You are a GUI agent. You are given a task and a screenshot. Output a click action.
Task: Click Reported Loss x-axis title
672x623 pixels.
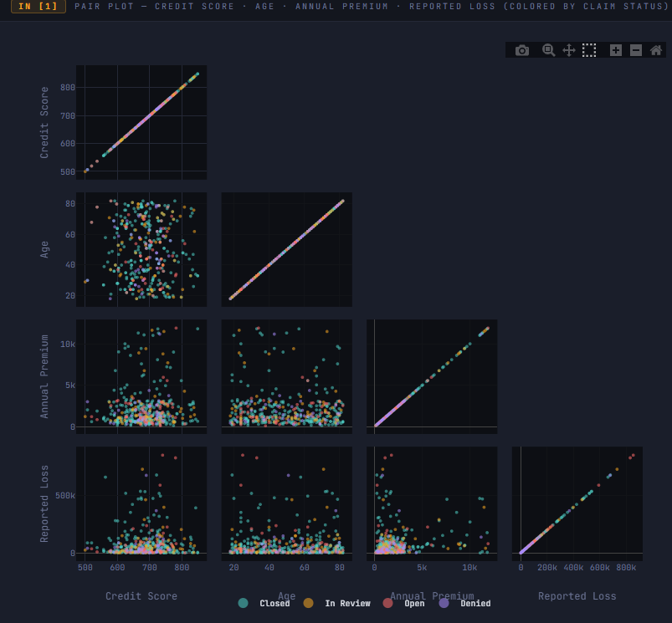pyautogui.click(x=577, y=596)
